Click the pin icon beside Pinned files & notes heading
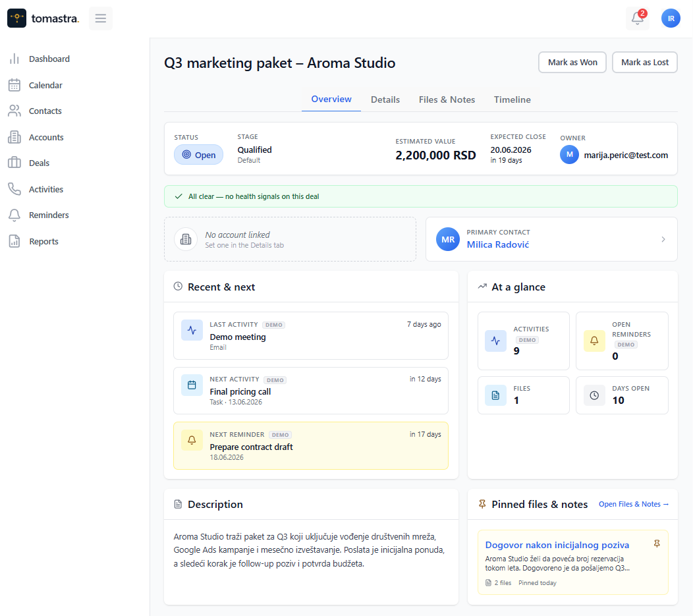693x616 pixels. coord(482,504)
